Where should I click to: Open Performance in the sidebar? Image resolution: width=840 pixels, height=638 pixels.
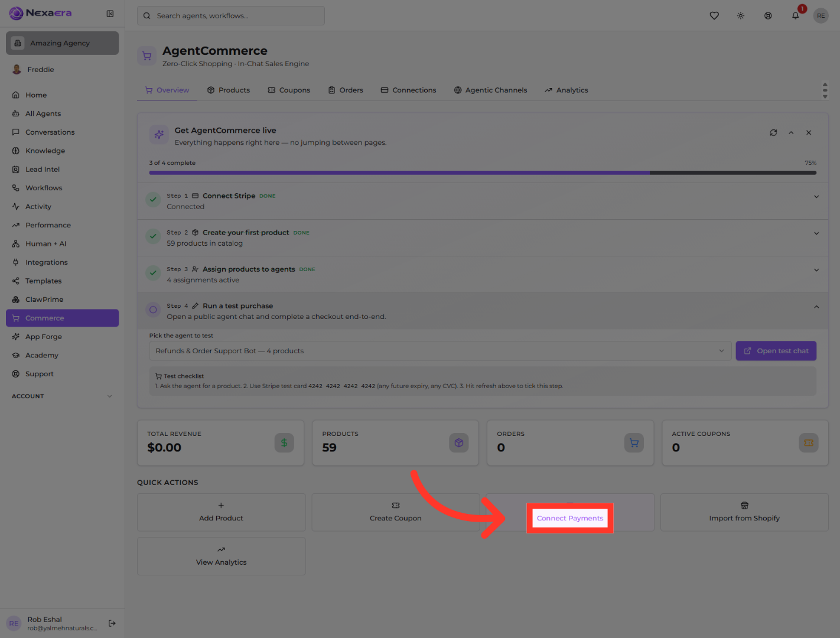tap(62, 225)
